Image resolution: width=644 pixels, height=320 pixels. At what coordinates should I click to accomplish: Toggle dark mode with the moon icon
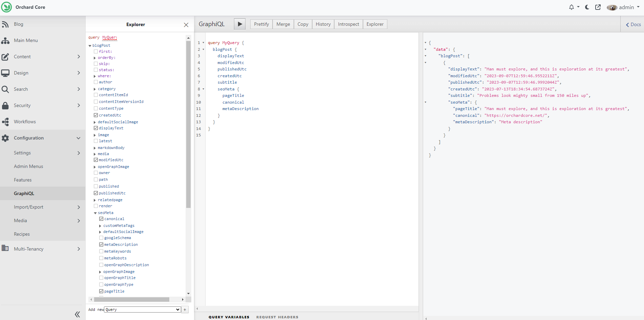[587, 7]
